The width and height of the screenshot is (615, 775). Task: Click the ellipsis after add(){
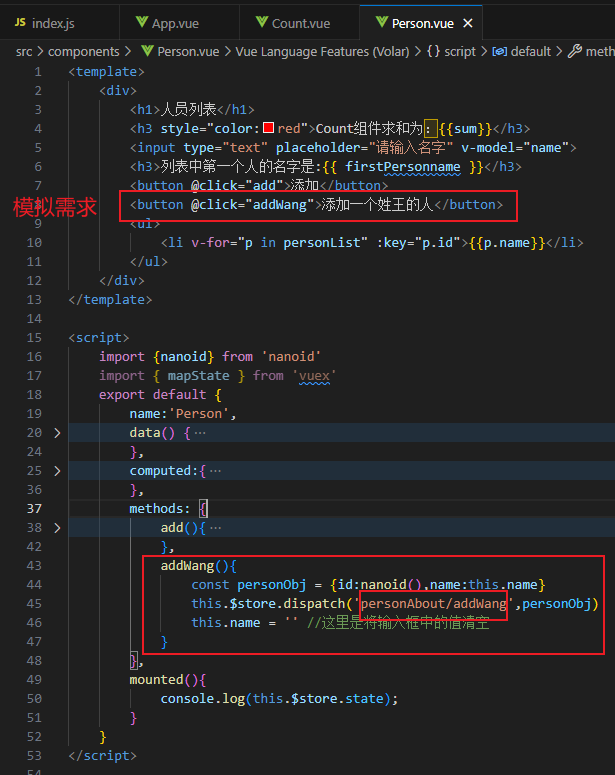(x=215, y=528)
